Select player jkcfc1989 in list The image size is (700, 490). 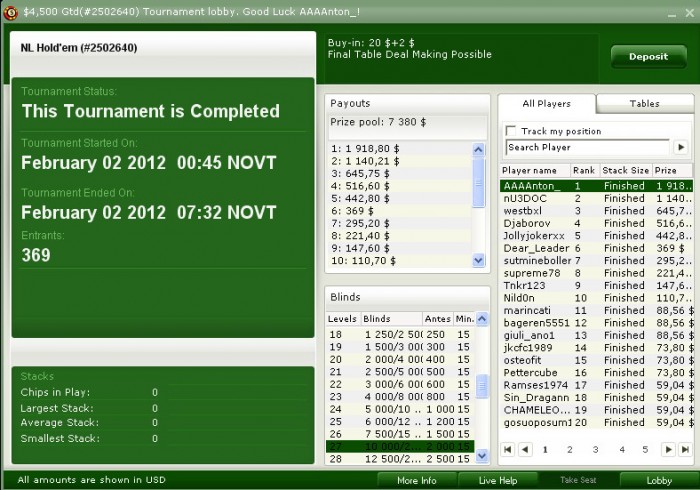[x=596, y=348]
